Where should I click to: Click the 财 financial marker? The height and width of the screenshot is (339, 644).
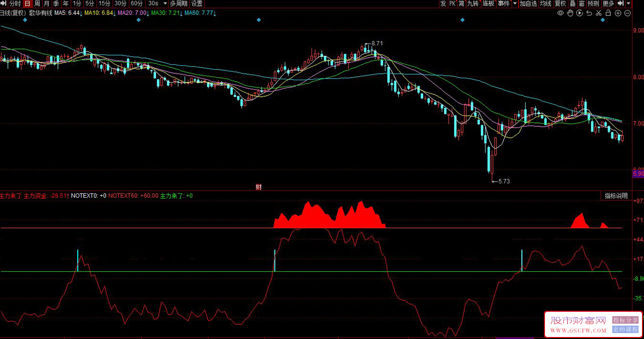(x=259, y=187)
